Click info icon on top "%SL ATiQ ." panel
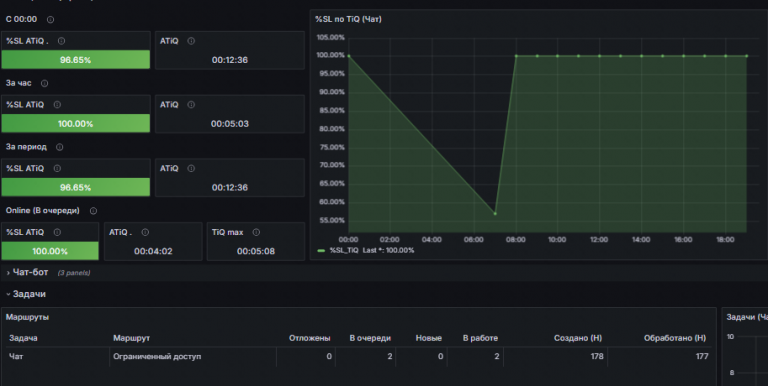The image size is (768, 386). point(61,41)
